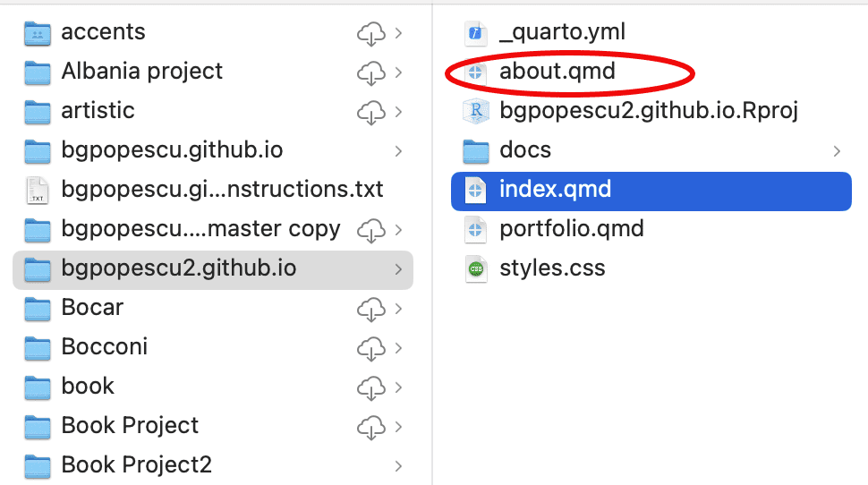Click the accents shared folder icon

(38, 33)
